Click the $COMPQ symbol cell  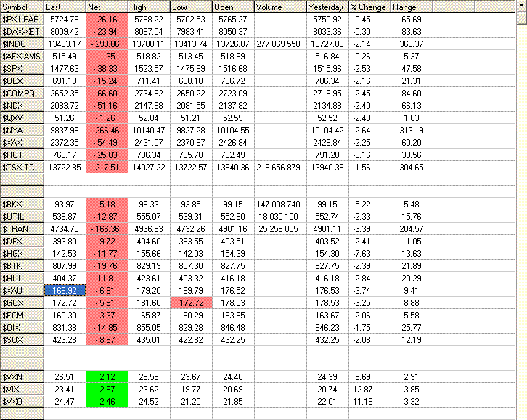22,93
